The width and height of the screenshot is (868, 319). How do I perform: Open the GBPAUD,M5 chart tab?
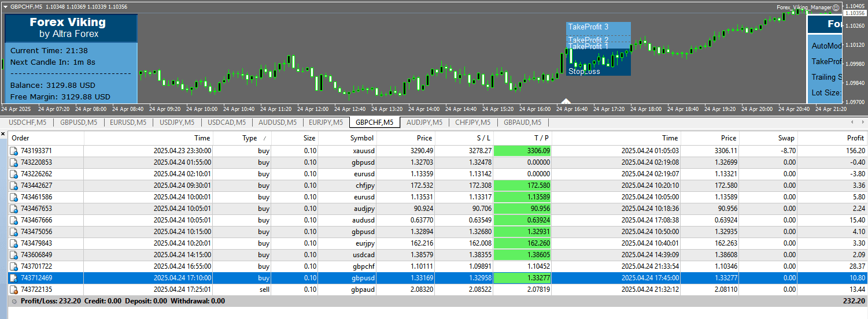pos(522,122)
